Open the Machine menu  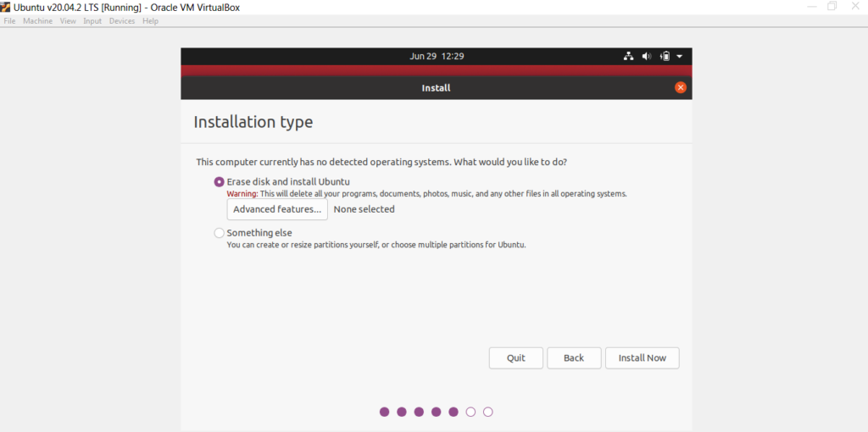click(37, 21)
